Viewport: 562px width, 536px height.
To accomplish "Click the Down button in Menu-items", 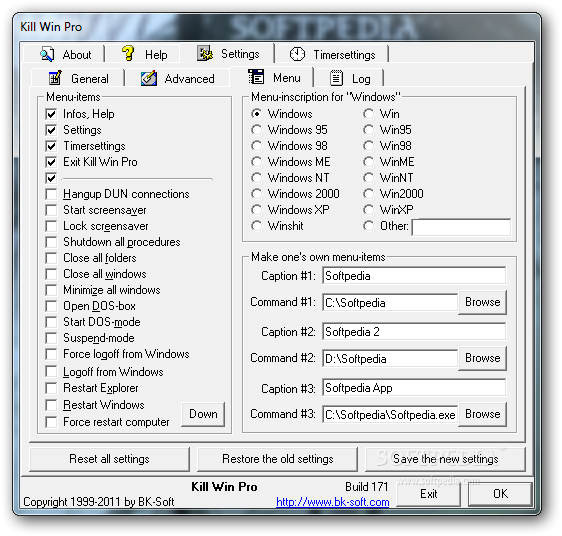I will coord(203,414).
